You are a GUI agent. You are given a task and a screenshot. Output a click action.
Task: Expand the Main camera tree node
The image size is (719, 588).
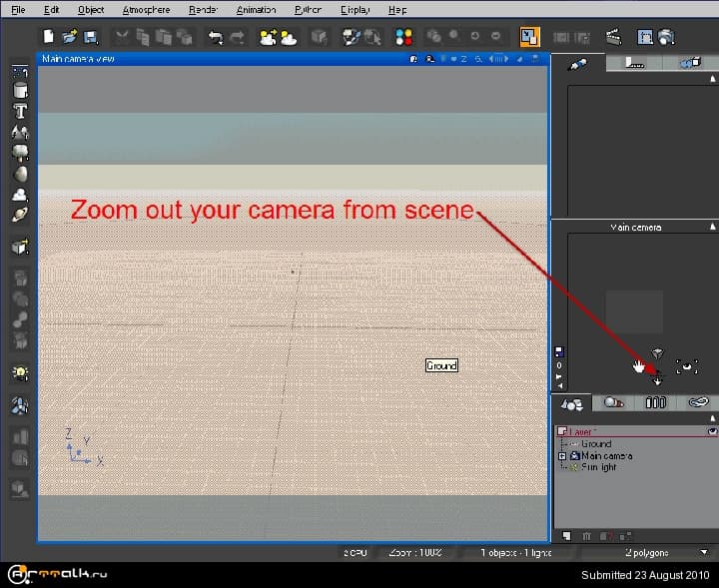pos(563,456)
